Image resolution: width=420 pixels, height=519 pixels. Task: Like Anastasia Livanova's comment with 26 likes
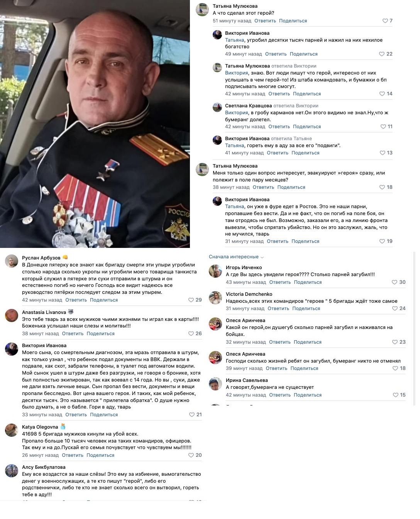pos(191,334)
